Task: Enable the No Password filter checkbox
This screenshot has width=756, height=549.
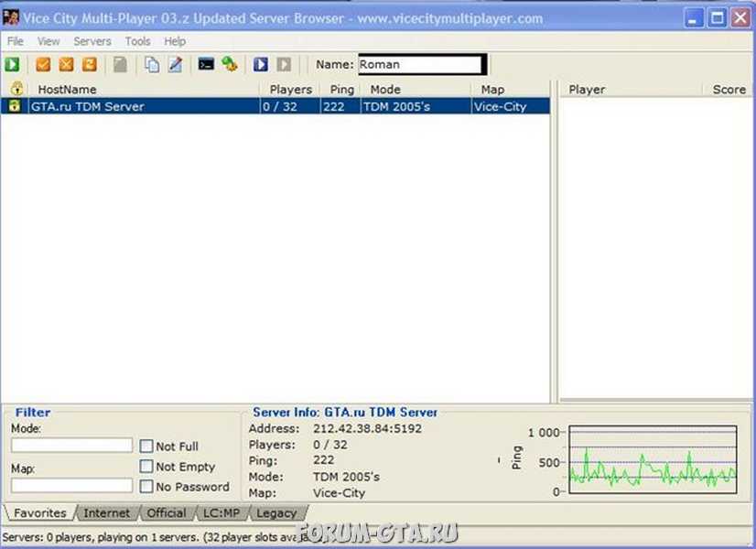Action: tap(146, 487)
